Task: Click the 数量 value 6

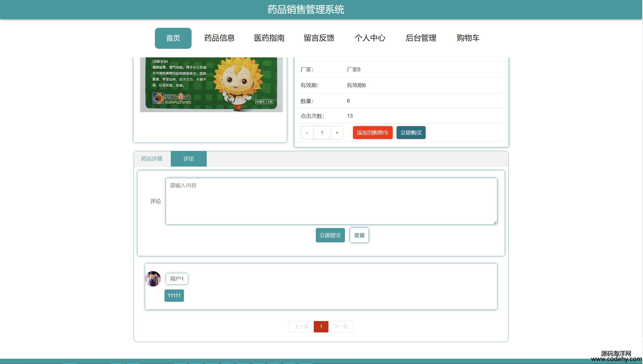Action: click(x=348, y=101)
